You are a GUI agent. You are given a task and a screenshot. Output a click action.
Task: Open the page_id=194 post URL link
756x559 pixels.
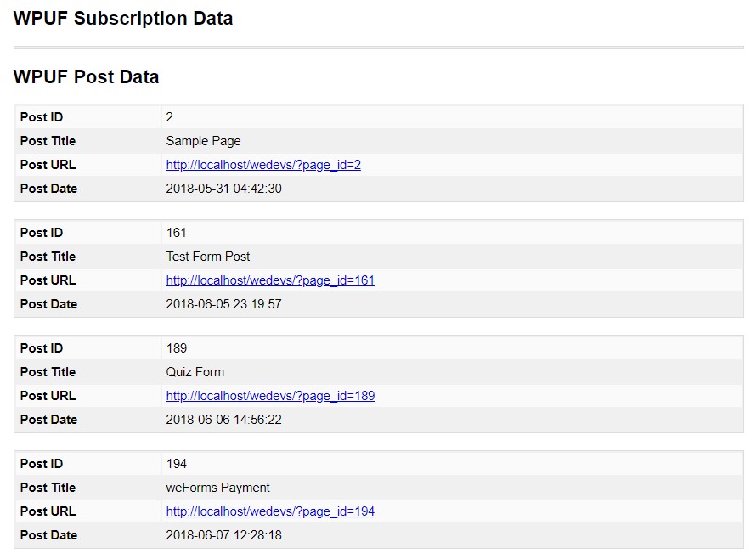270,511
